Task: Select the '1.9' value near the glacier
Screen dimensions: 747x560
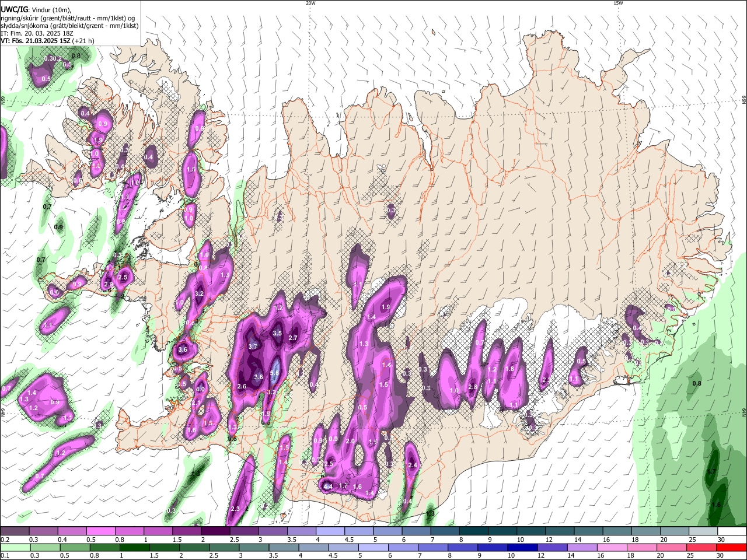Action: 386,307
